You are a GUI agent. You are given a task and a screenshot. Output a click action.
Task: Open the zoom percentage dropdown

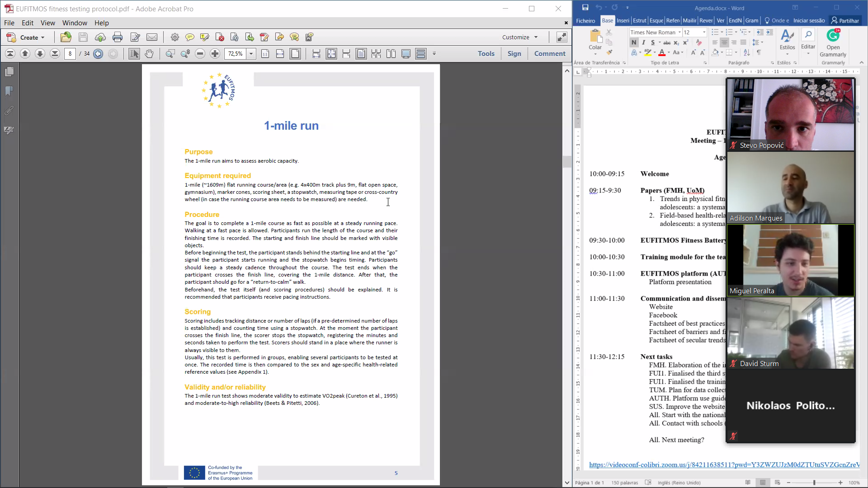click(x=251, y=54)
